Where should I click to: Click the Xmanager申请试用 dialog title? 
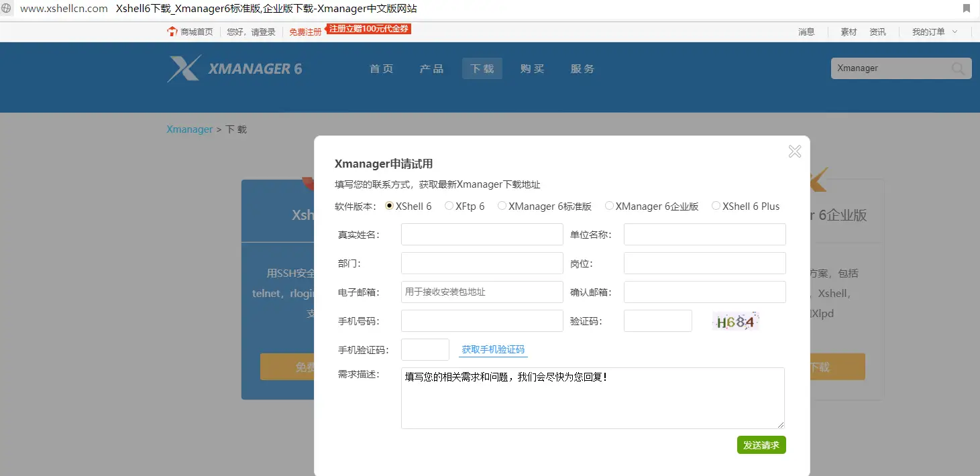384,164
